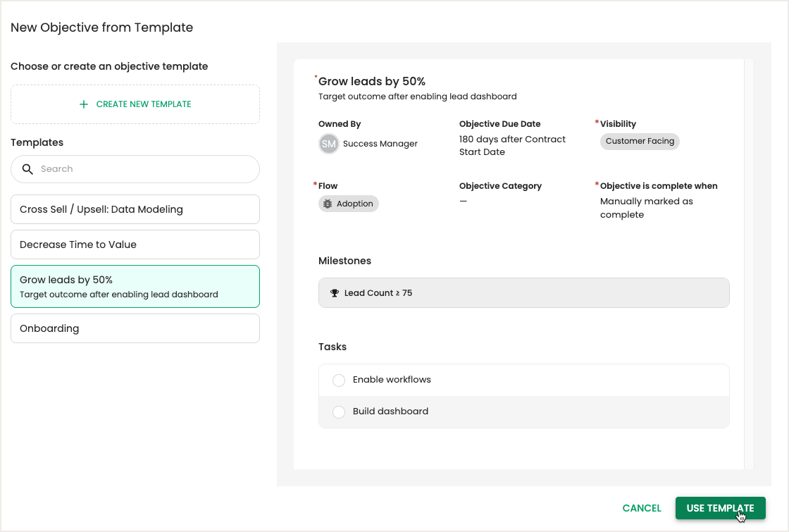Viewport: 789px width, 532px height.
Task: Click the preview panel vertical scrollbar
Action: point(749,264)
